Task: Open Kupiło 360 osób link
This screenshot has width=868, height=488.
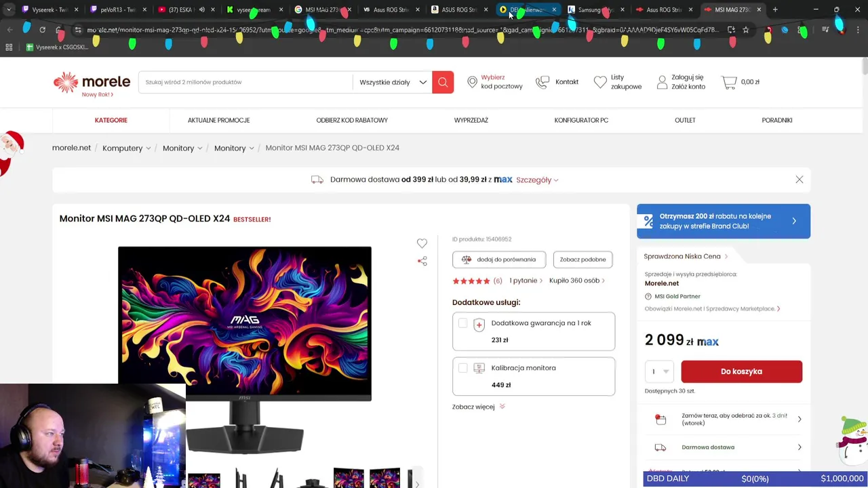Action: click(577, 281)
